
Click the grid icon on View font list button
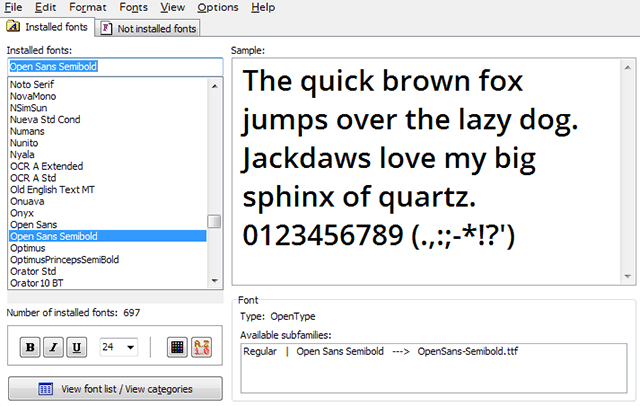point(45,389)
